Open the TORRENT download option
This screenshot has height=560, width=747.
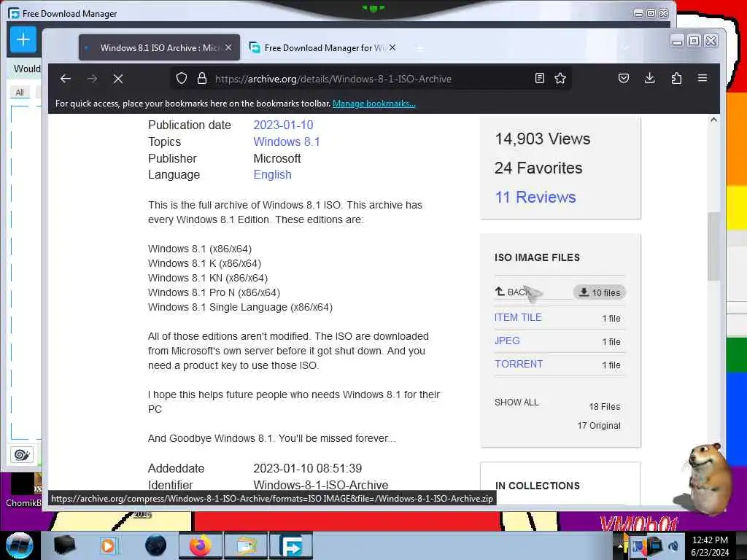click(x=519, y=364)
